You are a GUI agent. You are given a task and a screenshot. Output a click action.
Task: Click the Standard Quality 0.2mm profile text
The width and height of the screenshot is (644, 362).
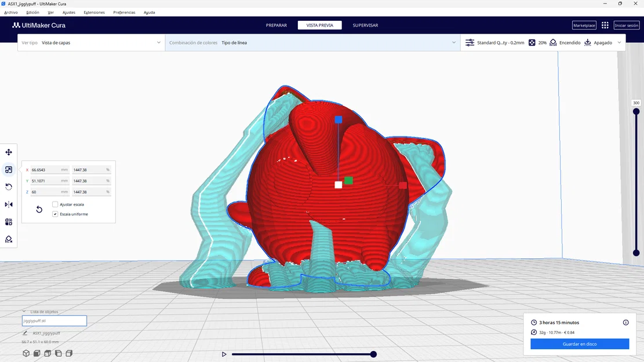pos(501,43)
